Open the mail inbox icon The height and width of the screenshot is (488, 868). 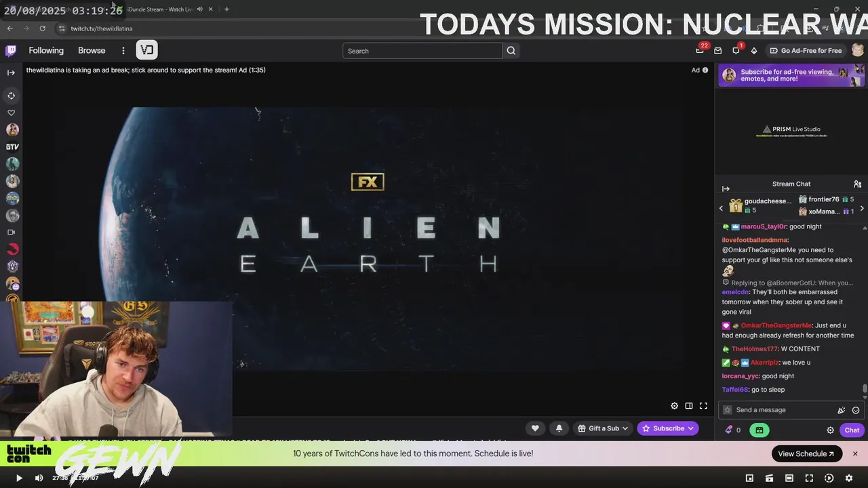pyautogui.click(x=717, y=50)
